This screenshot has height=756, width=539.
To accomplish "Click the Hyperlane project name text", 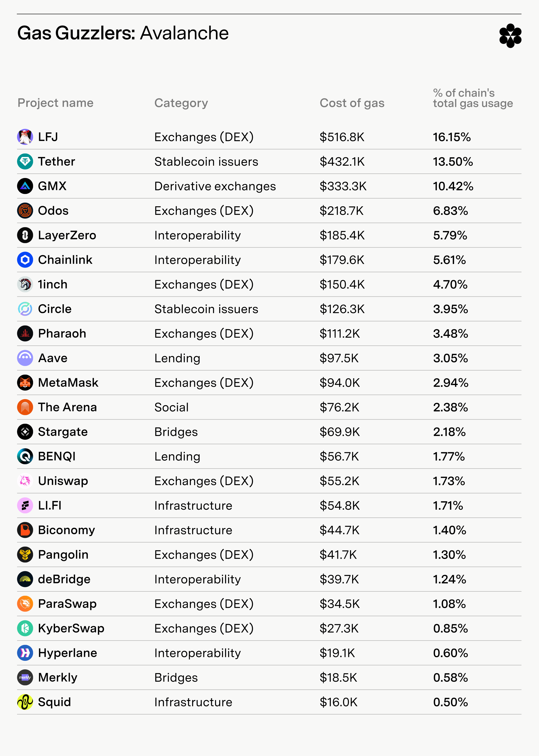I will pyautogui.click(x=68, y=653).
